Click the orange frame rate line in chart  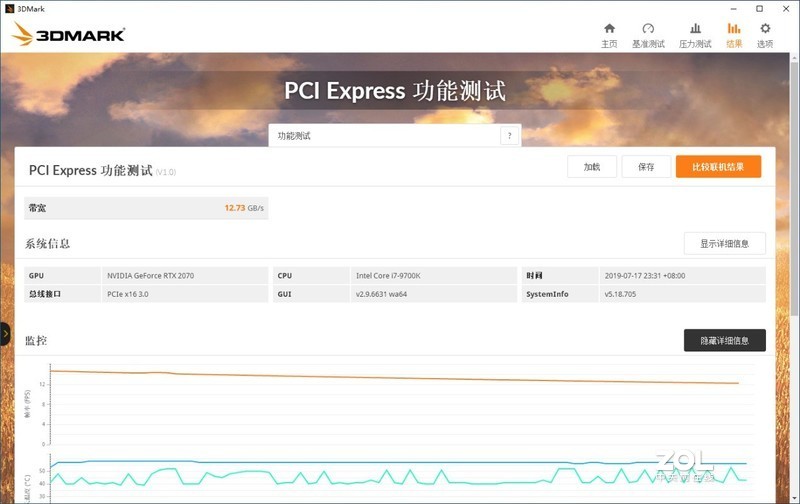tap(394, 377)
